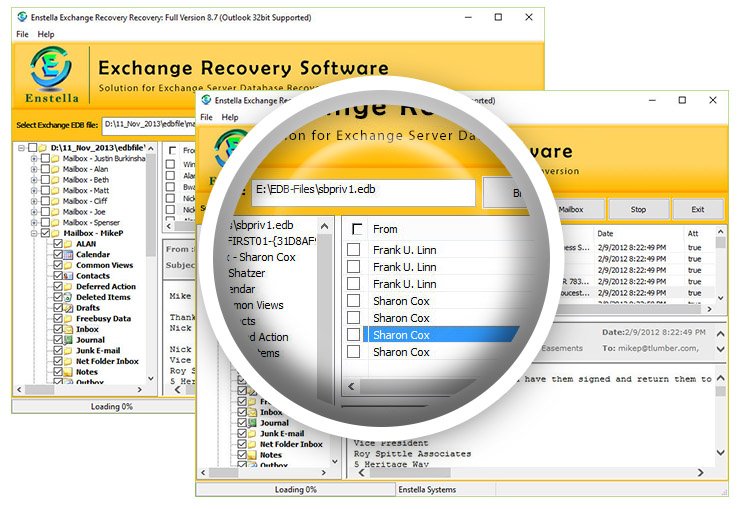The height and width of the screenshot is (509, 739).
Task: Click the Journal icon in the back window's tree
Action: click(68, 340)
